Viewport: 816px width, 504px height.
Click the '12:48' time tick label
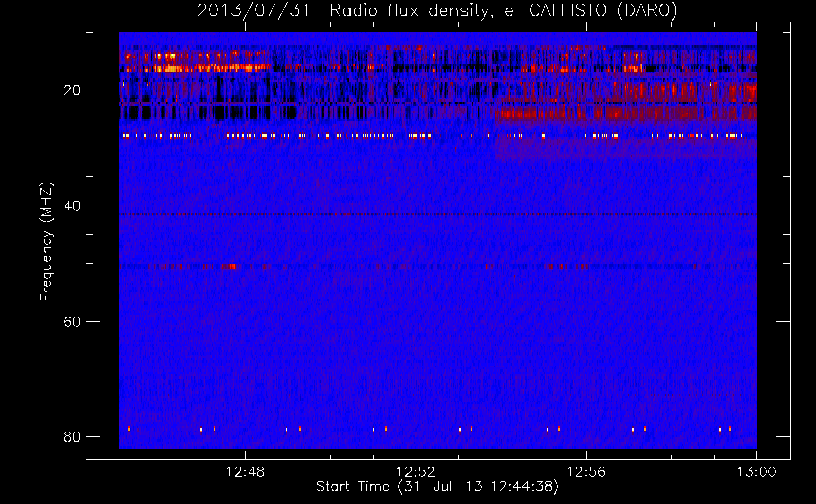pos(245,472)
